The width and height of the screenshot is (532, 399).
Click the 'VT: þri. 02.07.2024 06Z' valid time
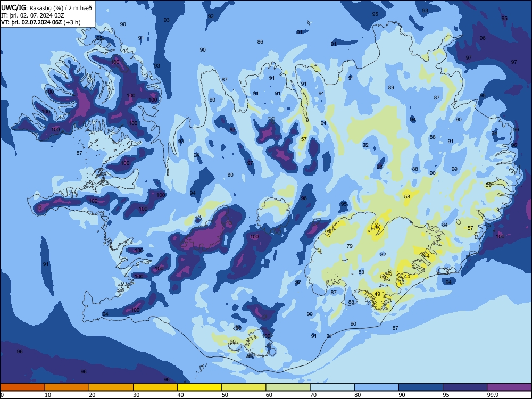pos(31,22)
